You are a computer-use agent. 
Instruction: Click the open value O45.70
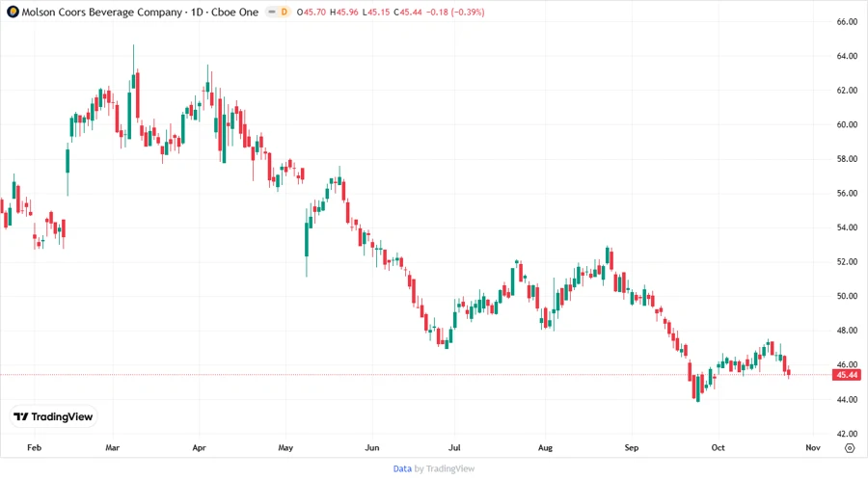[312, 12]
